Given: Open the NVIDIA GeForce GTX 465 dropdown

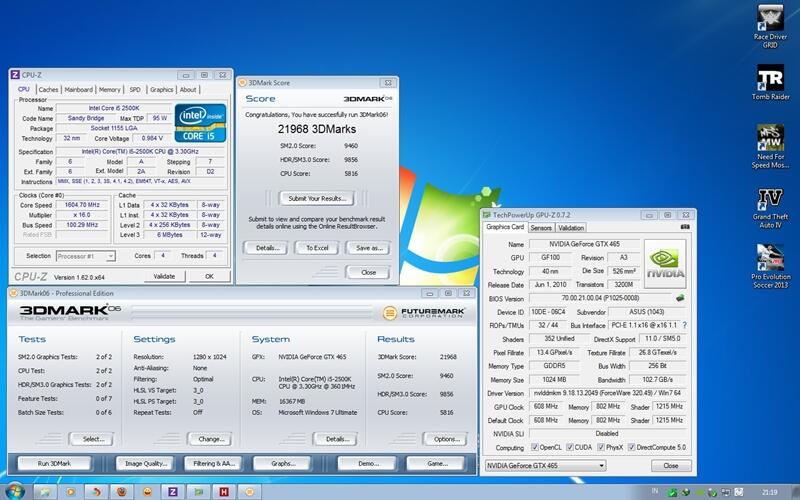Looking at the screenshot, I should click(545, 465).
